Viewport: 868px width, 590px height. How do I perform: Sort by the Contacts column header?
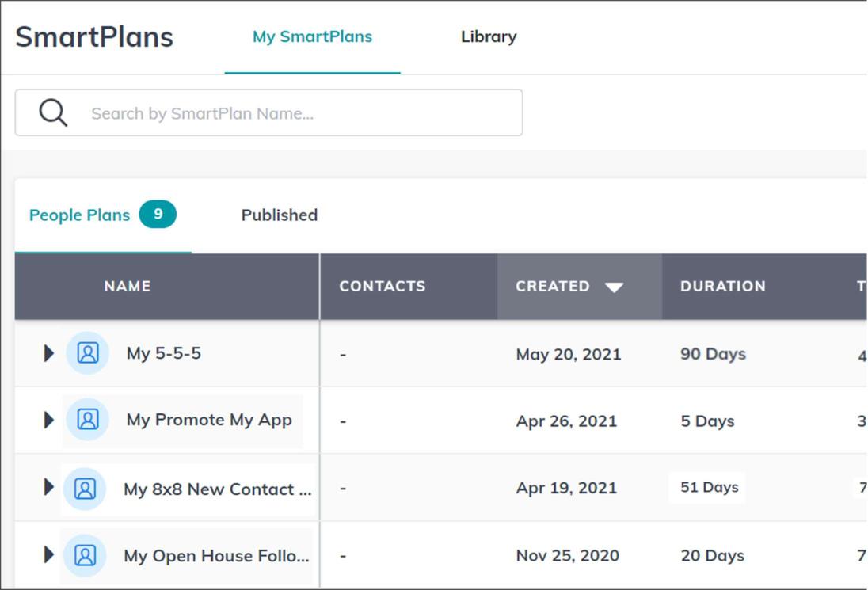click(383, 287)
